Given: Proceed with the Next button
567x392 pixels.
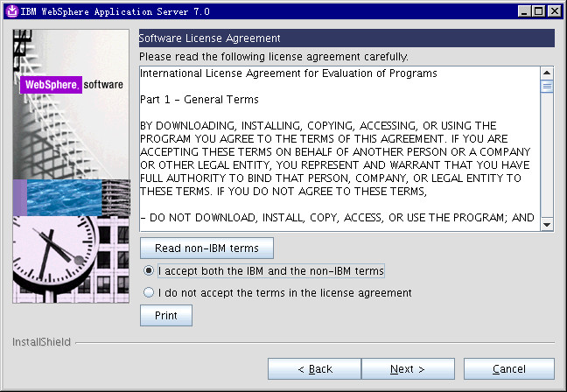Looking at the screenshot, I should (408, 369).
